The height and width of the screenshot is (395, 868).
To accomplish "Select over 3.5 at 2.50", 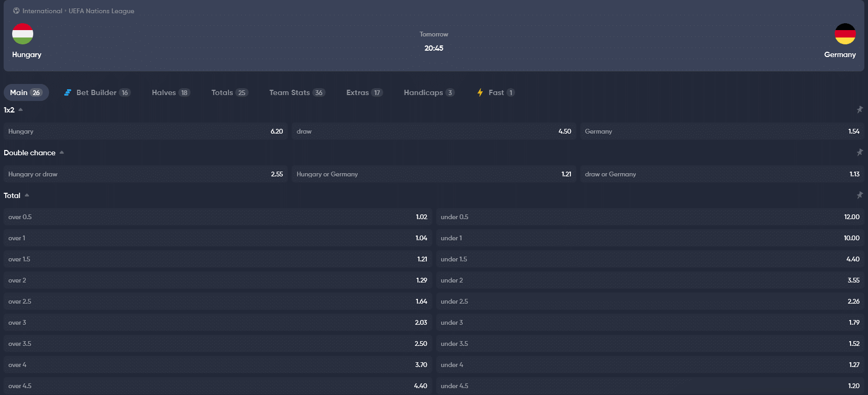I will point(217,344).
